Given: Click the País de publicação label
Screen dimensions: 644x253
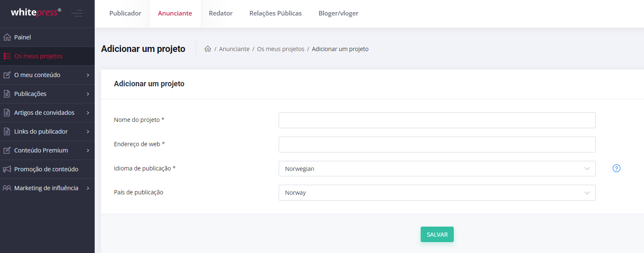Looking at the screenshot, I should (x=139, y=192).
